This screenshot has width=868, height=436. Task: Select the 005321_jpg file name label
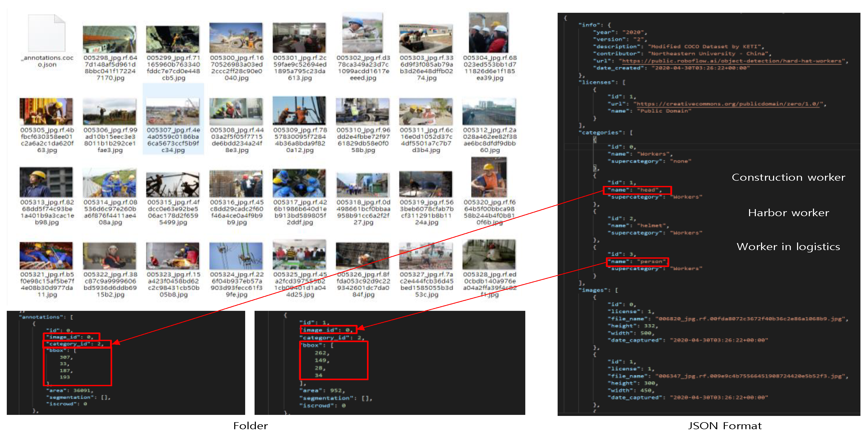coord(47,284)
